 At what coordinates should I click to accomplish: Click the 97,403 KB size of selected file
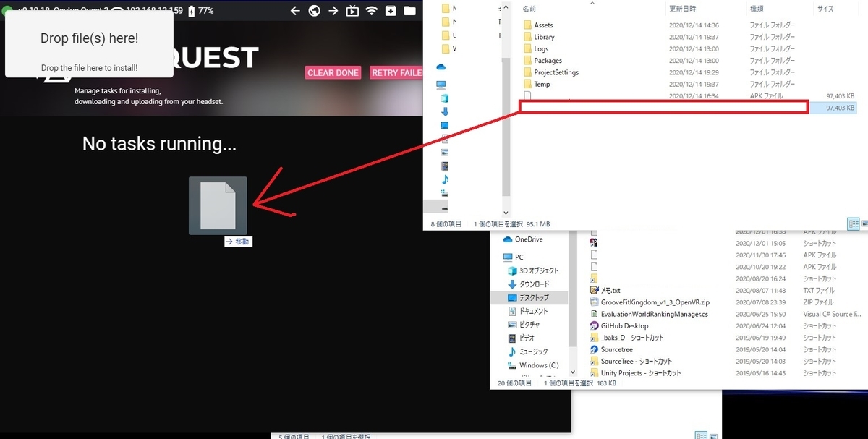click(x=841, y=107)
